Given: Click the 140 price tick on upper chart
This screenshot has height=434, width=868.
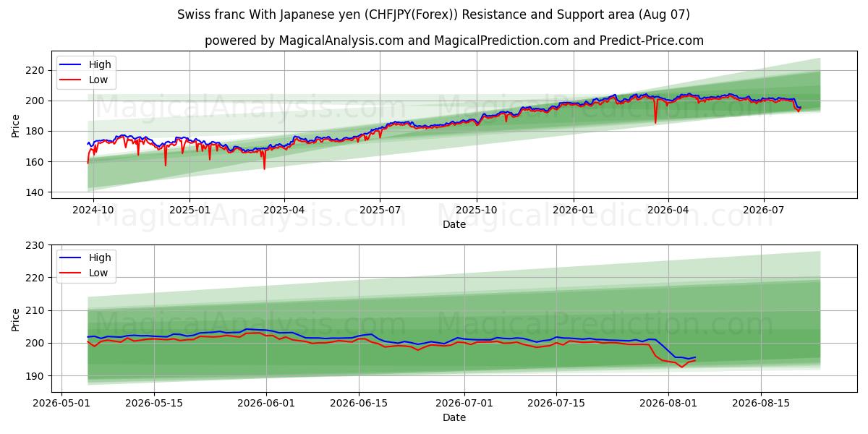Looking at the screenshot, I should 35,192.
